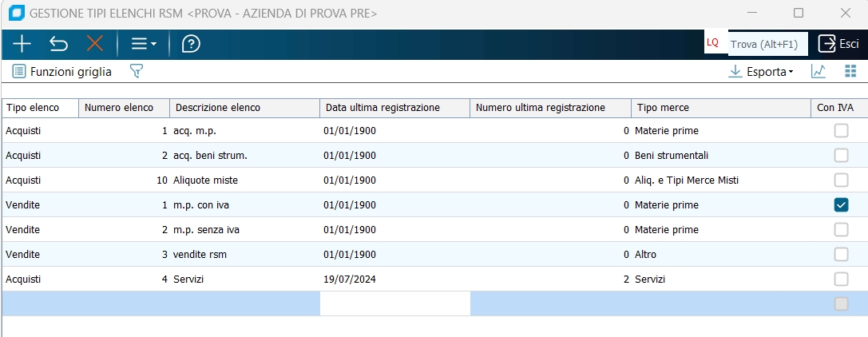Click the grid layout view icon
This screenshot has height=337, width=868.
point(850,72)
